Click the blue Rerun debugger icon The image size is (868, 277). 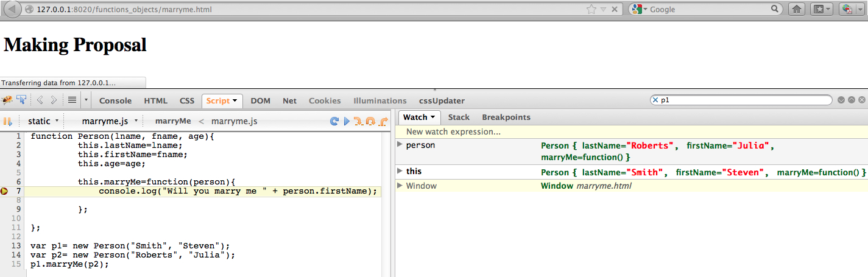[334, 121]
